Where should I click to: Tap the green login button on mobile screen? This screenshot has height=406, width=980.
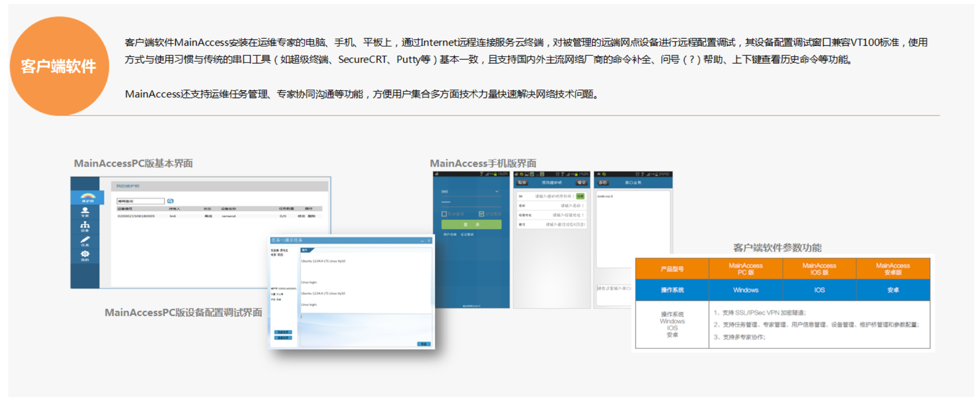tap(471, 225)
